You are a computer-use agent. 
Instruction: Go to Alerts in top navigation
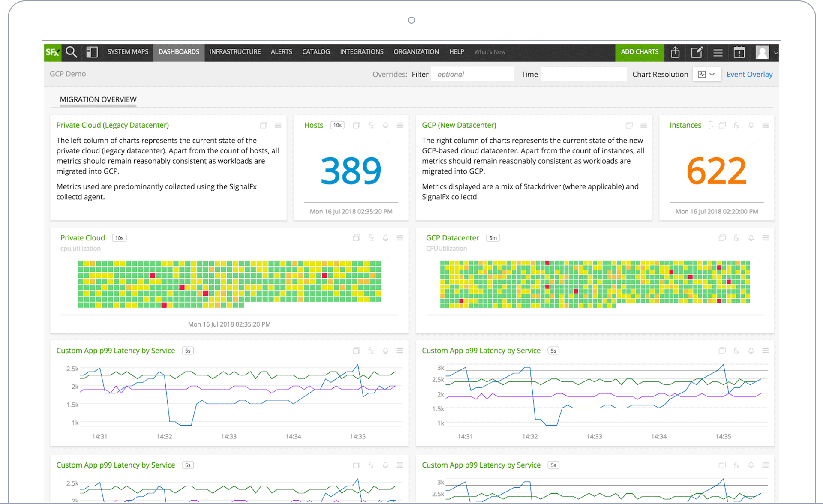pyautogui.click(x=281, y=52)
